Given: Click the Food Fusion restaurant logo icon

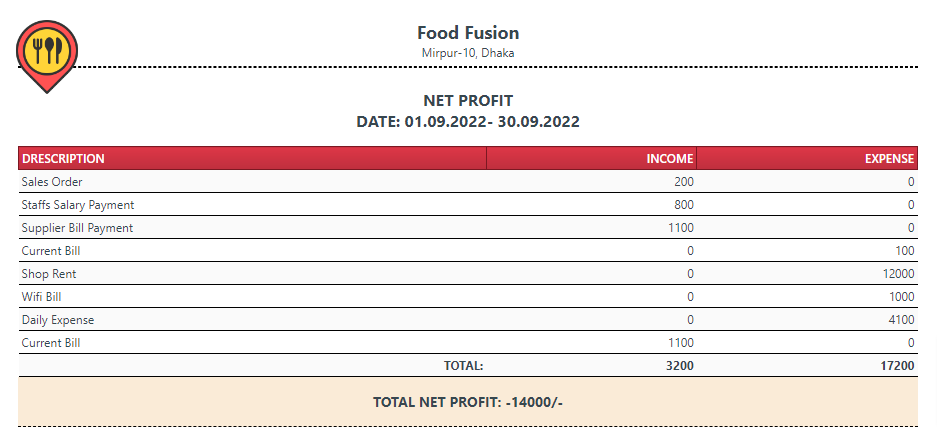Looking at the screenshot, I should click(47, 57).
